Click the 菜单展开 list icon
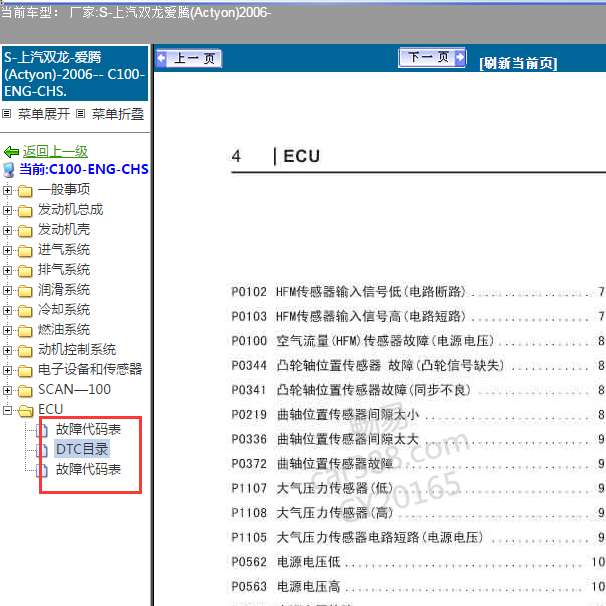Viewport: 606px width, 606px height. click(7, 114)
